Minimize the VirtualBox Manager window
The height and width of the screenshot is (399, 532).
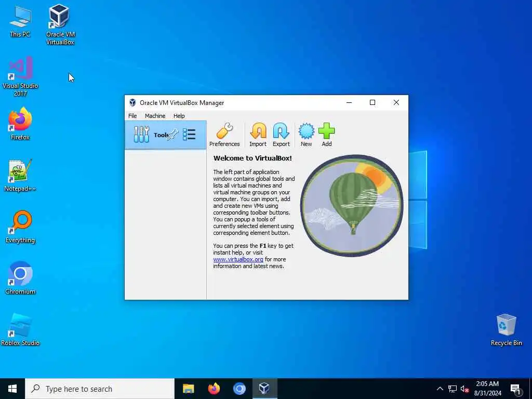pyautogui.click(x=349, y=102)
